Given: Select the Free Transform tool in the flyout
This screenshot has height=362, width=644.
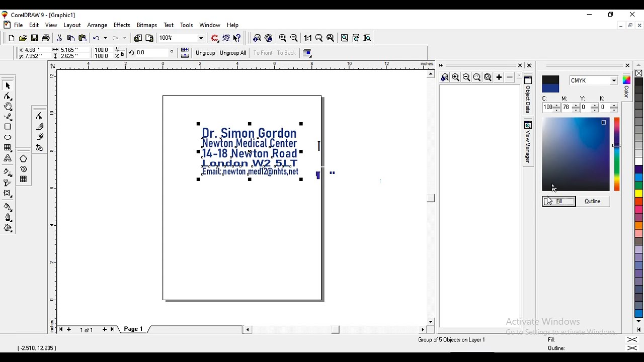Looking at the screenshot, I should (40, 148).
